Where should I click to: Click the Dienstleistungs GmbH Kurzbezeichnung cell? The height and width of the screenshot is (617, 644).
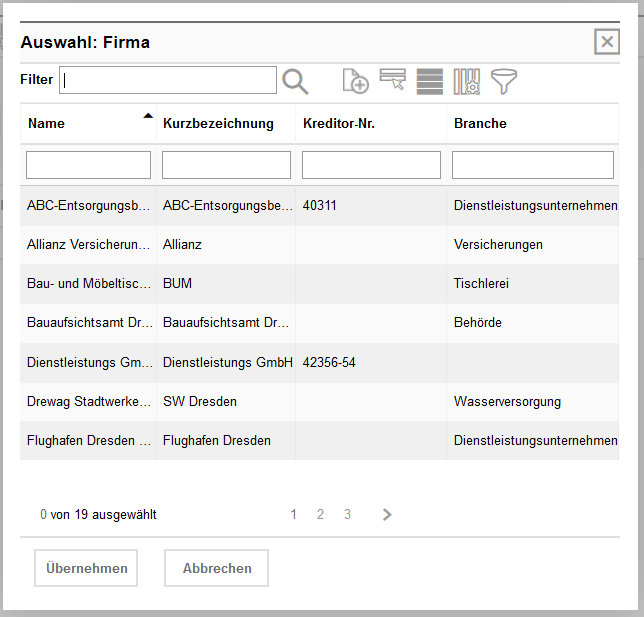click(x=228, y=362)
